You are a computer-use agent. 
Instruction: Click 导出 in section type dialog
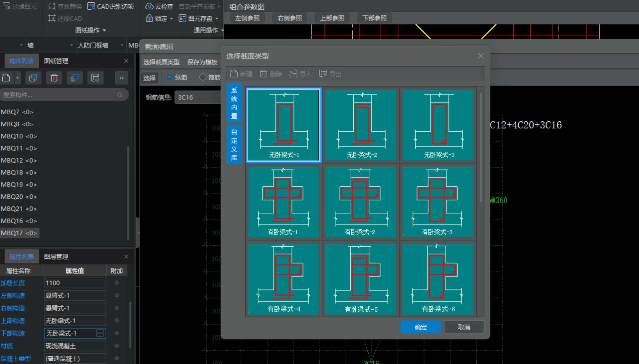(x=330, y=74)
